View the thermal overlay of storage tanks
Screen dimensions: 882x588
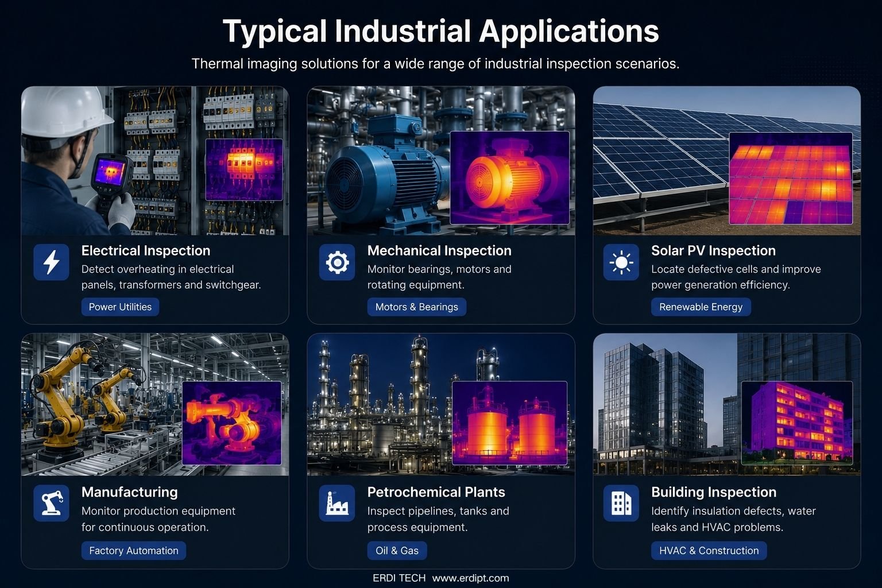(x=509, y=423)
